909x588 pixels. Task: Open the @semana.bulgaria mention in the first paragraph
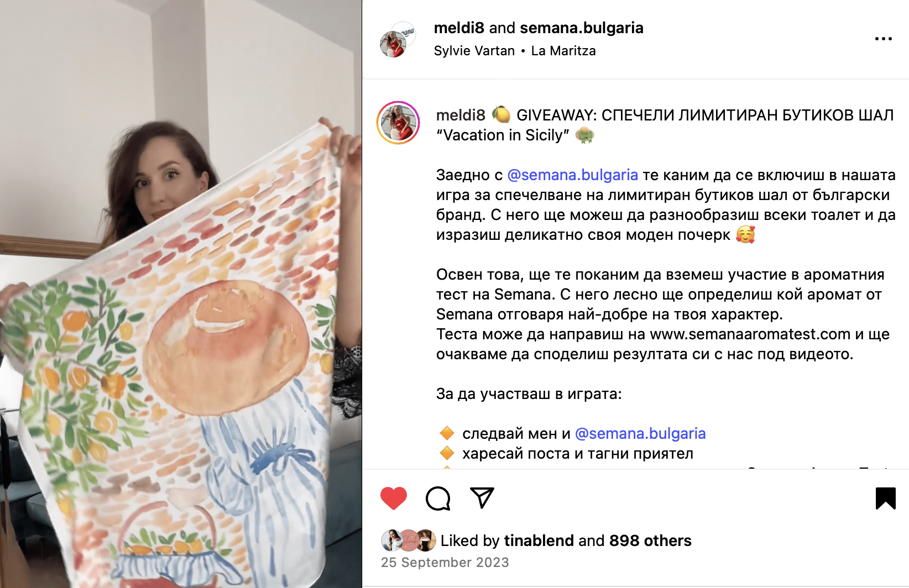pyautogui.click(x=573, y=175)
